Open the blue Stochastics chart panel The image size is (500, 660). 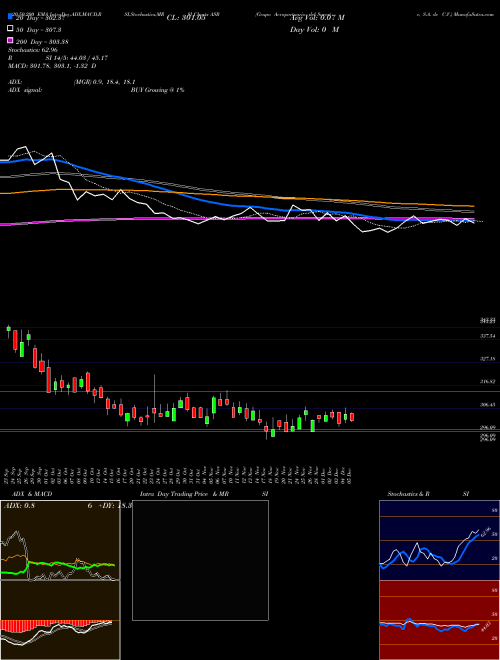(439, 540)
